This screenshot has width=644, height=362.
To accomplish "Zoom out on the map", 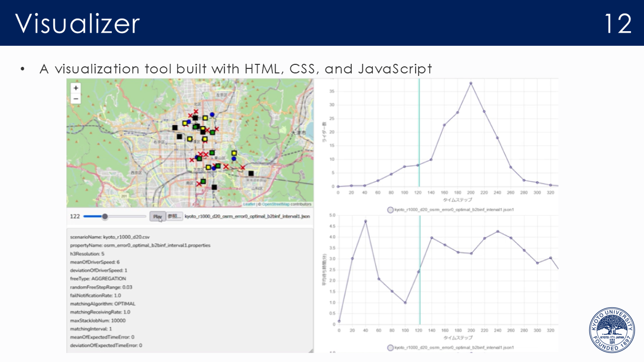I will pyautogui.click(x=75, y=99).
